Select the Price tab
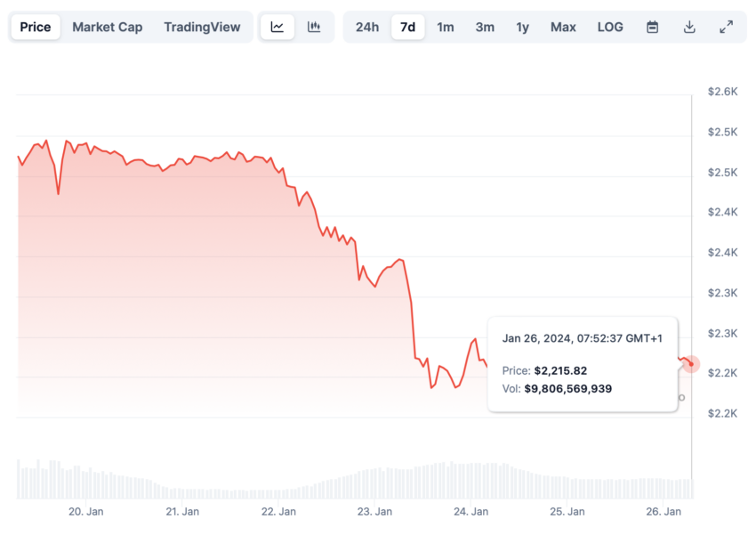This screenshot has height=535, width=756. (36, 27)
